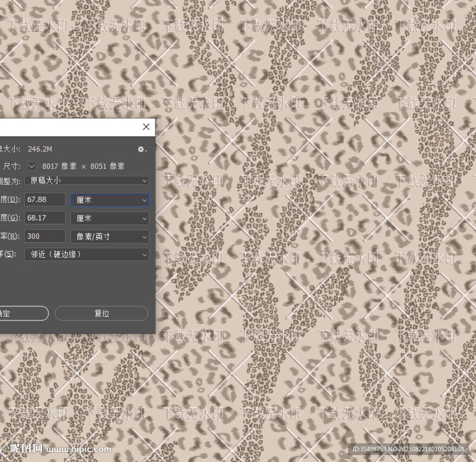Open the width unit 厘米 dropdown
The height and width of the screenshot is (462, 476).
point(110,200)
